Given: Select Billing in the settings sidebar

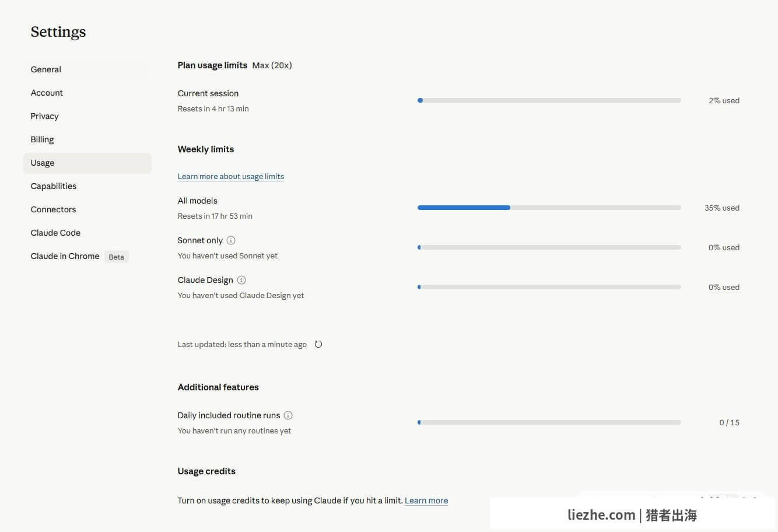Looking at the screenshot, I should (x=87, y=139).
